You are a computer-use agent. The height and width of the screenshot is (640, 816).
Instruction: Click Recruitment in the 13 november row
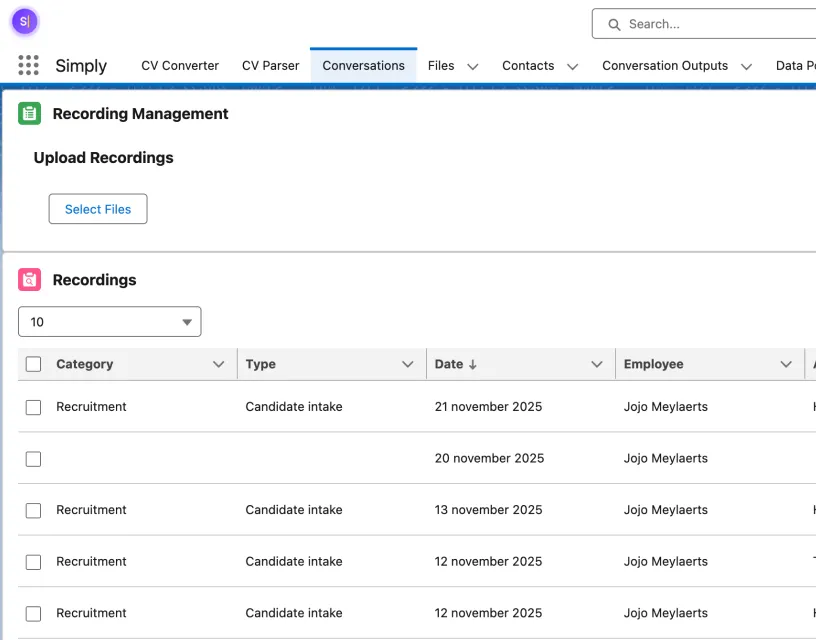pyautogui.click(x=91, y=509)
